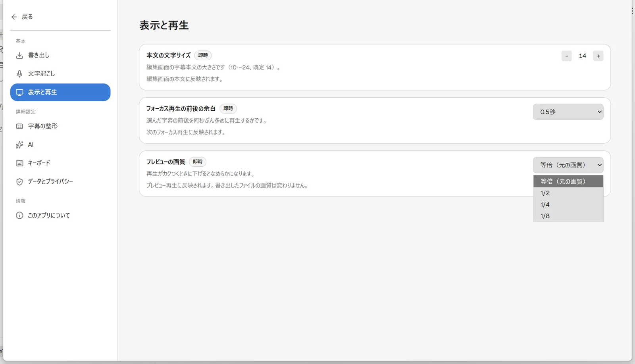635x364 pixels.
Task: Click the 表示と再生 page heading
Action: tap(164, 25)
